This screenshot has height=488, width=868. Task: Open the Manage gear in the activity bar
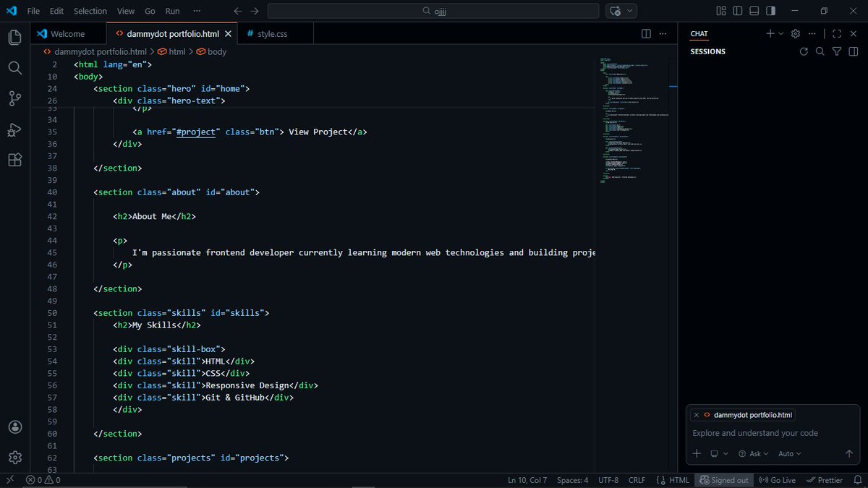15,458
